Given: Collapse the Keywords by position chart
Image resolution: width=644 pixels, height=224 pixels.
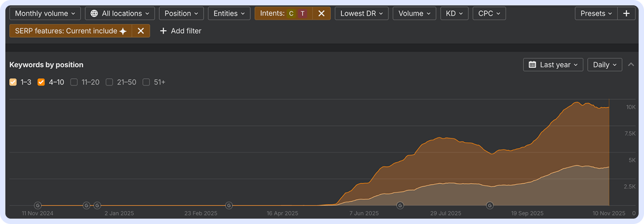Looking at the screenshot, I should tap(631, 64).
